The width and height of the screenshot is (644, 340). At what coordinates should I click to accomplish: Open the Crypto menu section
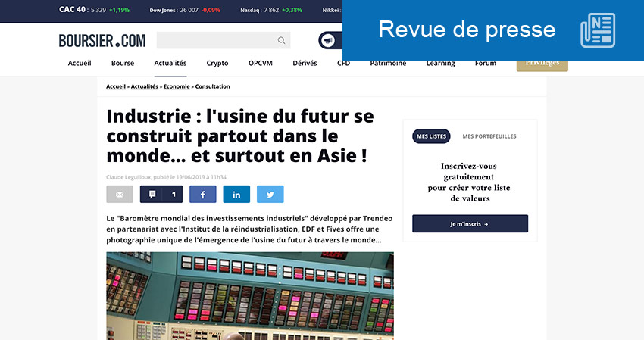pos(217,64)
